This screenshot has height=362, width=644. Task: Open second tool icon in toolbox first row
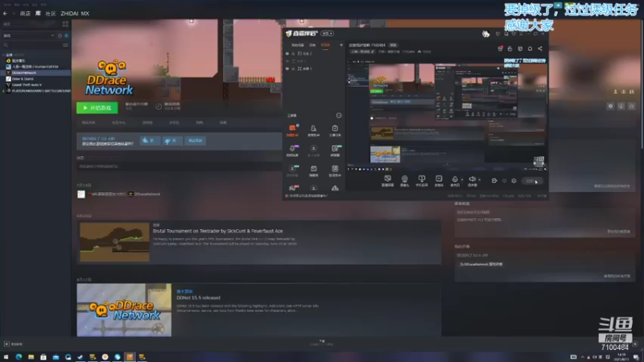(x=313, y=130)
